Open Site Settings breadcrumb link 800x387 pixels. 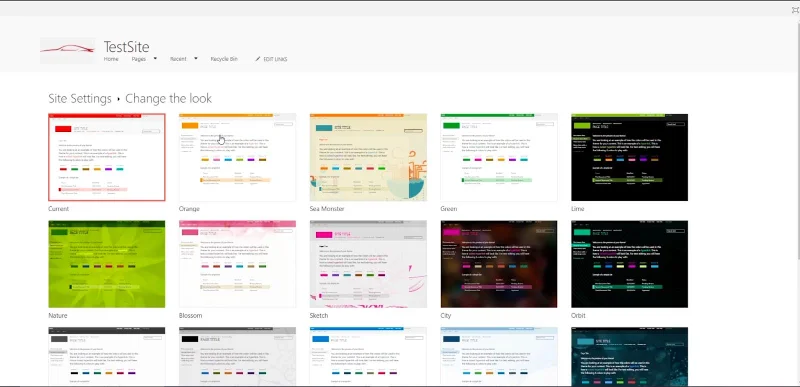pos(80,98)
